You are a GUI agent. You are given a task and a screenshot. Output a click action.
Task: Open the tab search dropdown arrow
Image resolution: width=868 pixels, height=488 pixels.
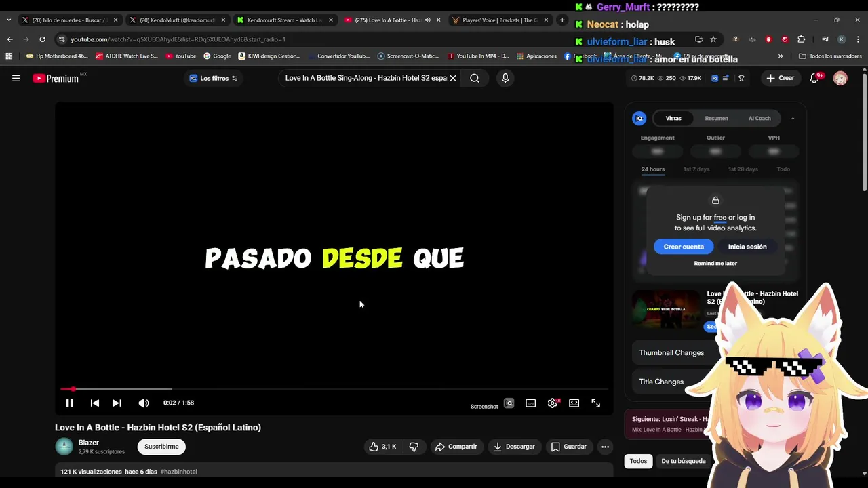8,20
